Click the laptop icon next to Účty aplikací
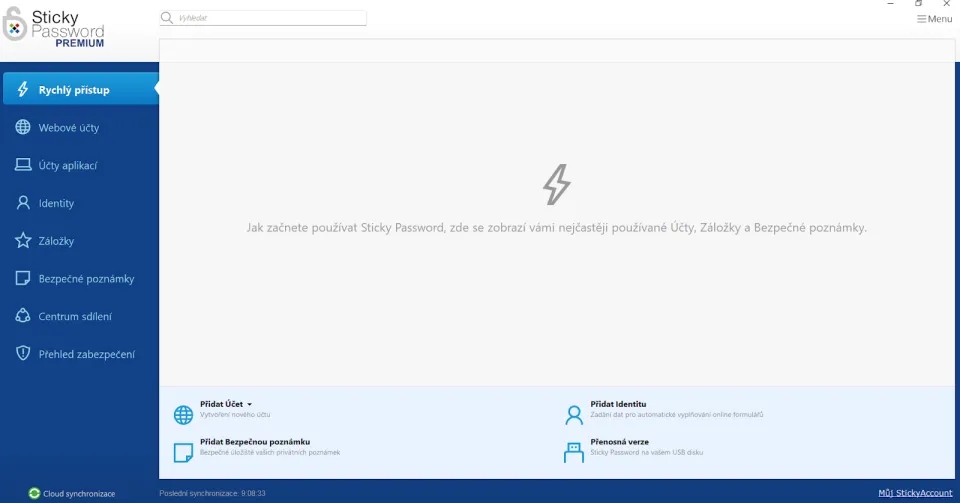Image resolution: width=960 pixels, height=503 pixels. (23, 165)
